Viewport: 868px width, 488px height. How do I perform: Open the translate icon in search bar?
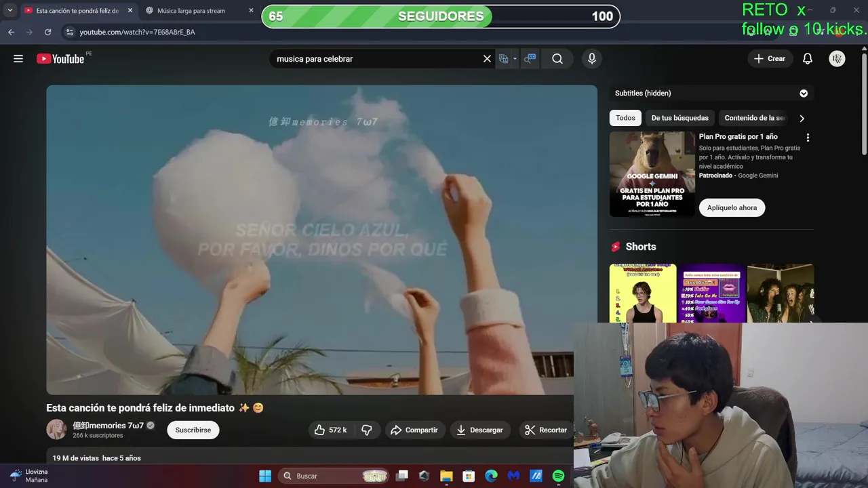pos(503,59)
